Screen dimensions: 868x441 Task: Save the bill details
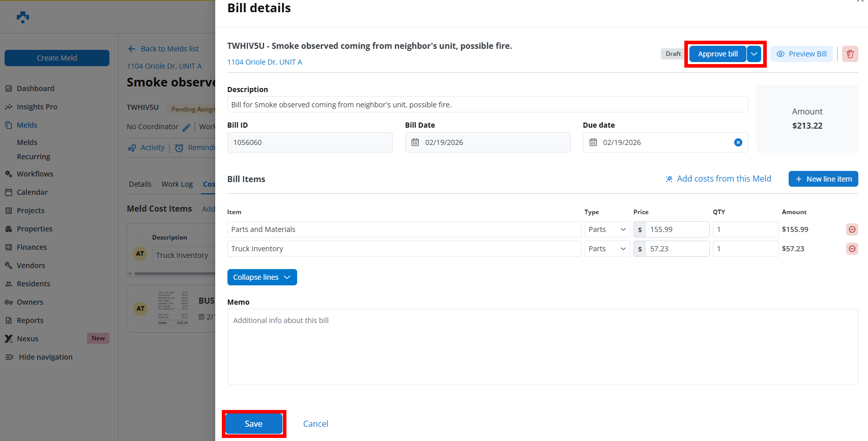[x=253, y=424]
